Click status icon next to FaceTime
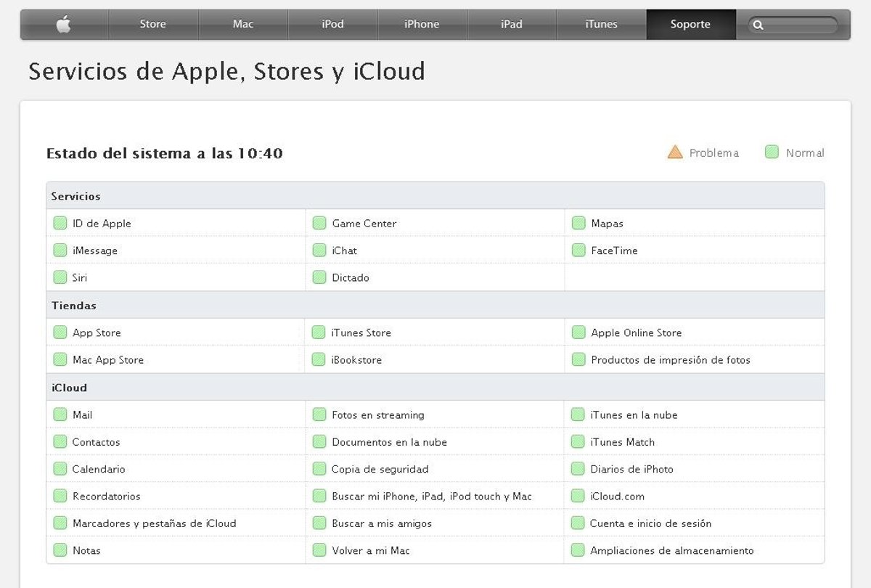The height and width of the screenshot is (588, 871). coord(578,250)
